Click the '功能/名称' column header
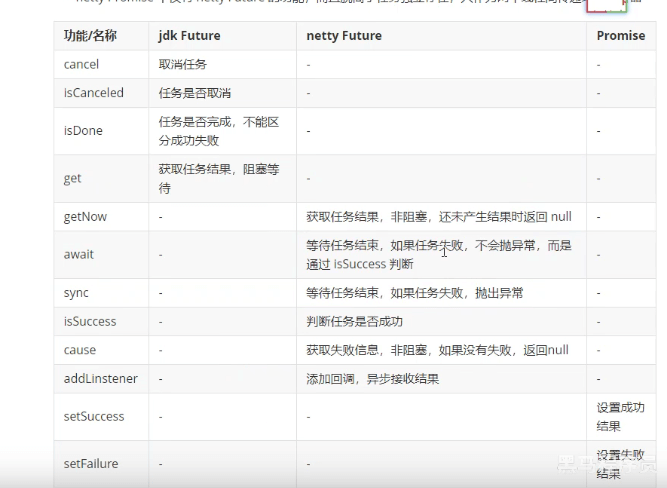This screenshot has width=667, height=488. tap(101, 36)
